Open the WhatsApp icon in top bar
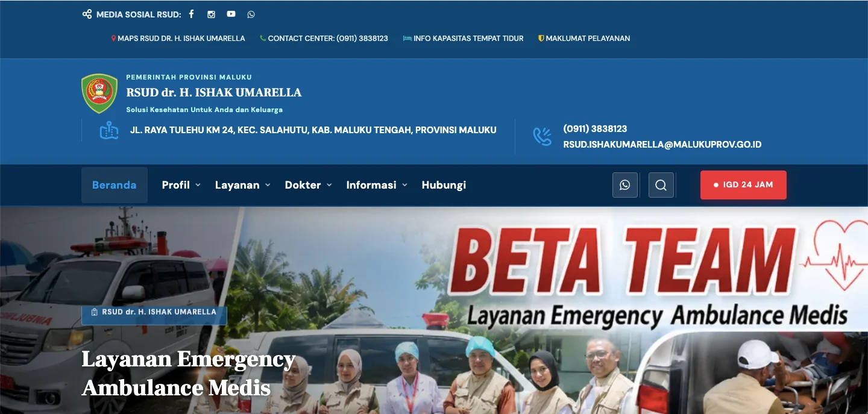 pos(251,14)
